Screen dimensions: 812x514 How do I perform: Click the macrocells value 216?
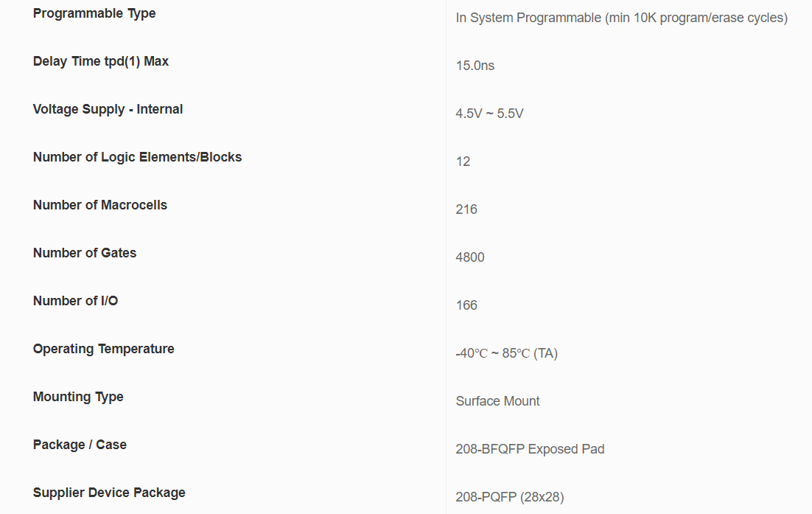466,209
